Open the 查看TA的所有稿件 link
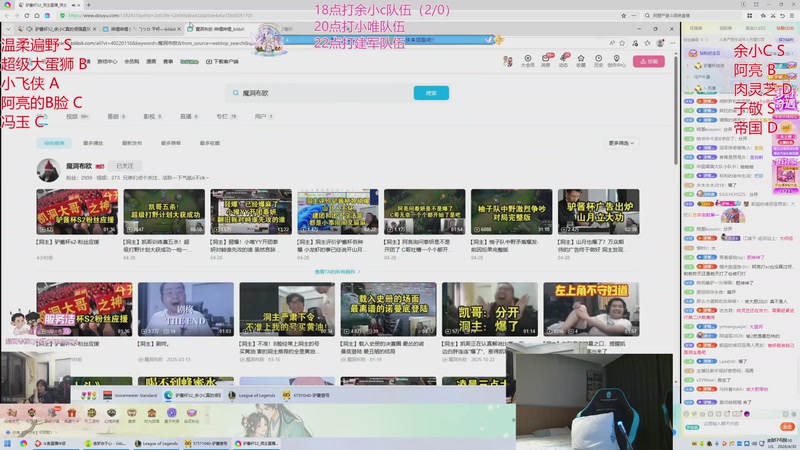This screenshot has height=450, width=800. (337, 271)
